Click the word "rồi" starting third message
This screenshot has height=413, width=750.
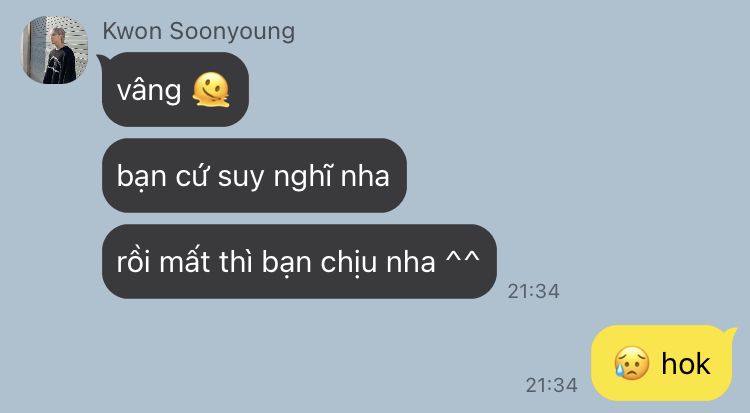click(132, 261)
